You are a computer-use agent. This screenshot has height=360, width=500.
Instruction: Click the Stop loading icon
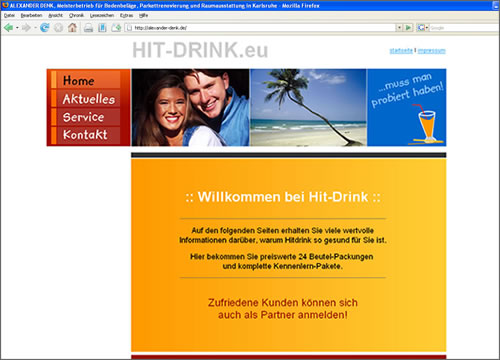(58, 28)
